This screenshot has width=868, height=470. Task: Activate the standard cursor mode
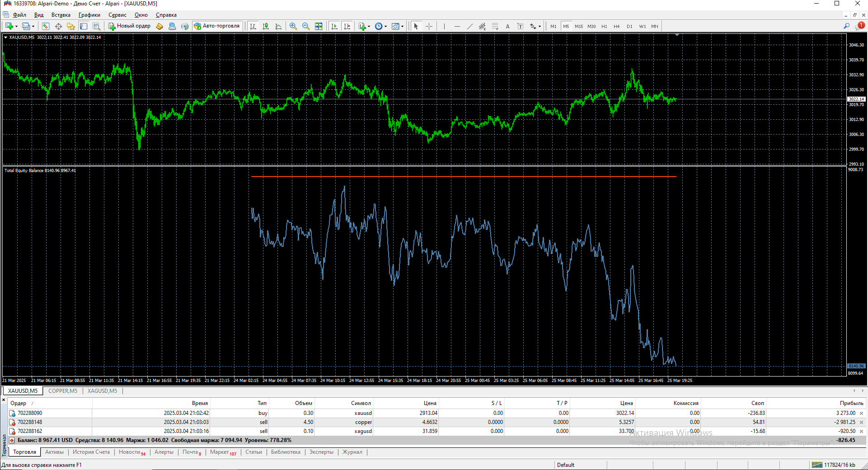coord(416,26)
